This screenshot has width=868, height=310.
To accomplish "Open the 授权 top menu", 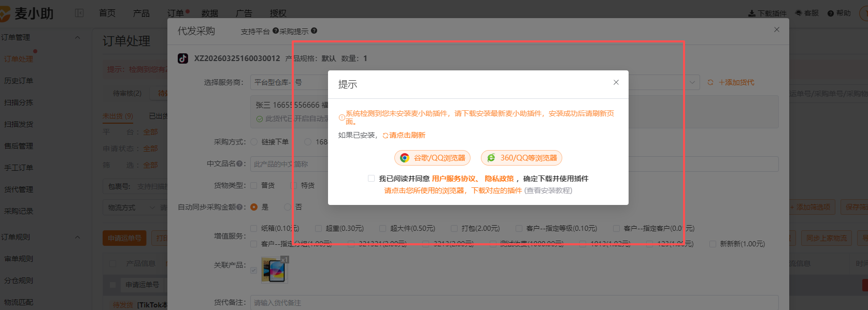I will [x=278, y=13].
